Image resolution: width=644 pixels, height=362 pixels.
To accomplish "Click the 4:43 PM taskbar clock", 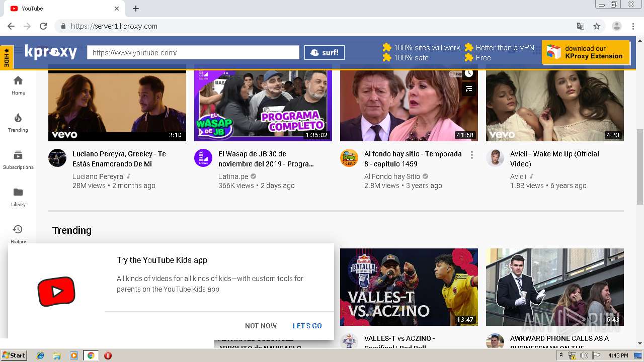I will pyautogui.click(x=618, y=355).
